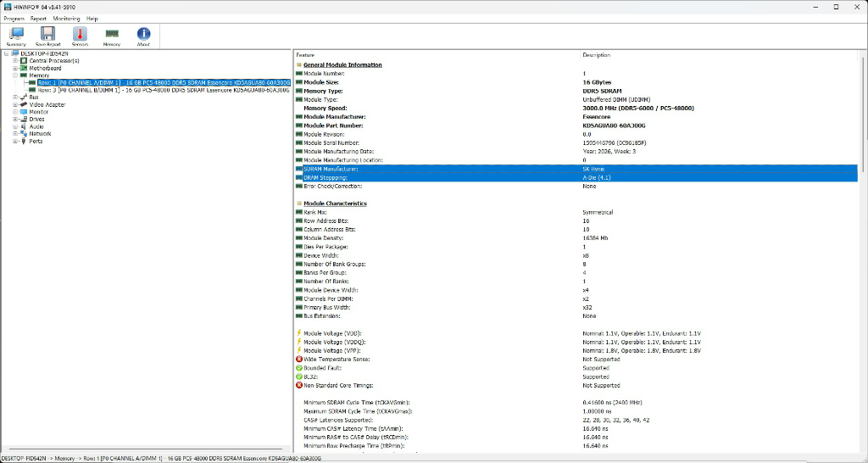The height and width of the screenshot is (463, 868).
Task: Open the Sensors thermometer icon
Action: (x=80, y=36)
